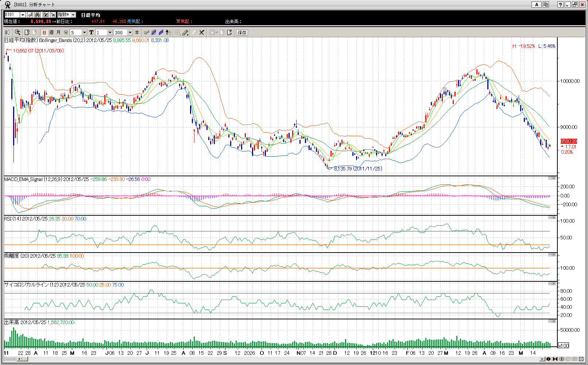This screenshot has width=588, height=365.
Task: Expand the 300 bar count dropdown
Action: pos(130,32)
